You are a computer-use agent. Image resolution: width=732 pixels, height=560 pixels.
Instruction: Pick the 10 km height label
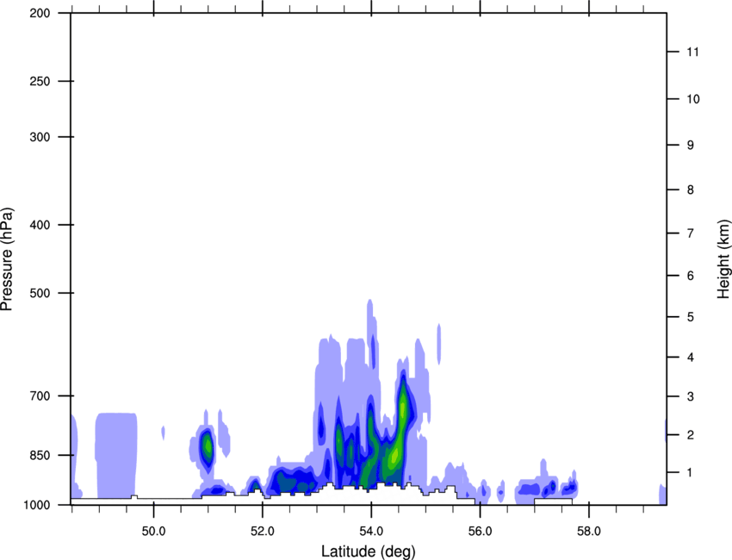[693, 99]
